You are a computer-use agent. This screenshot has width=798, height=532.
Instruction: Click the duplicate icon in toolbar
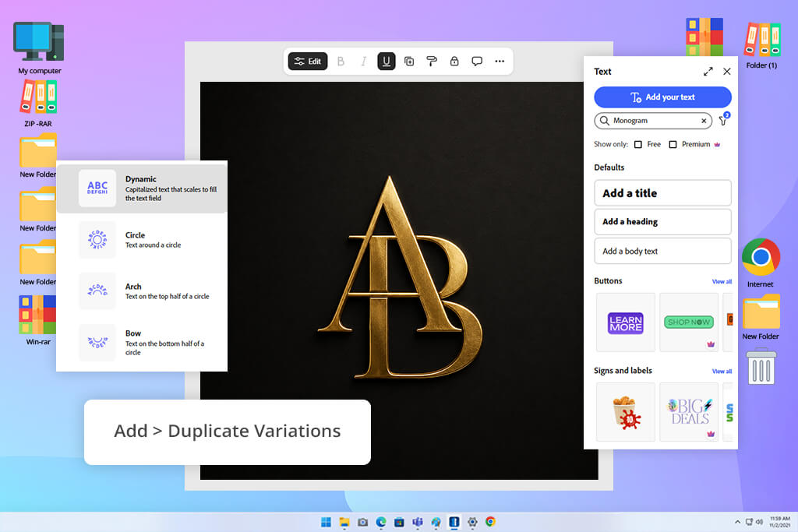point(409,62)
